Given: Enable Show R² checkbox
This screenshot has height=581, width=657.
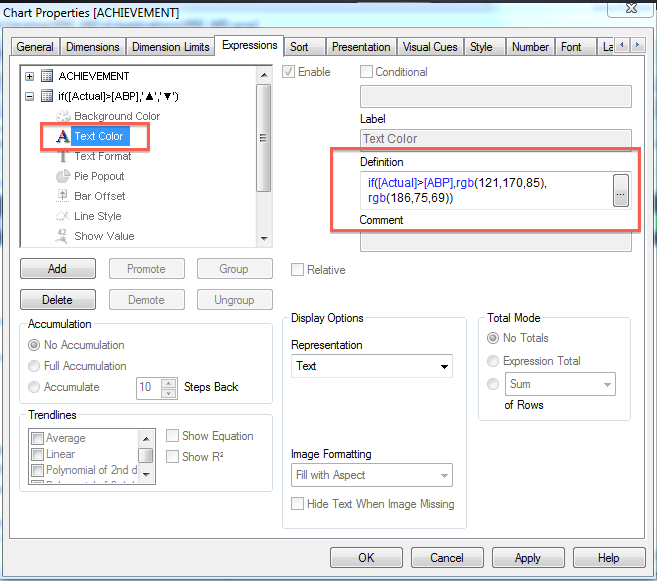Looking at the screenshot, I should pos(173,457).
